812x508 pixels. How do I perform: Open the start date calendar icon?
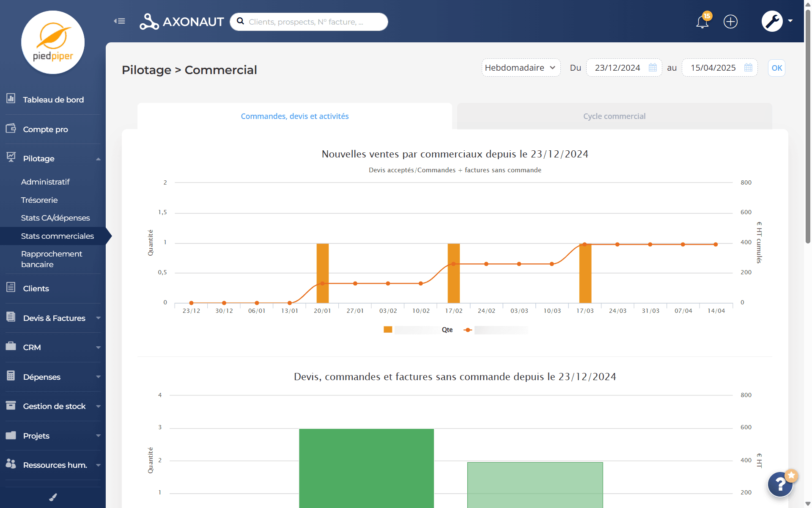pos(653,68)
